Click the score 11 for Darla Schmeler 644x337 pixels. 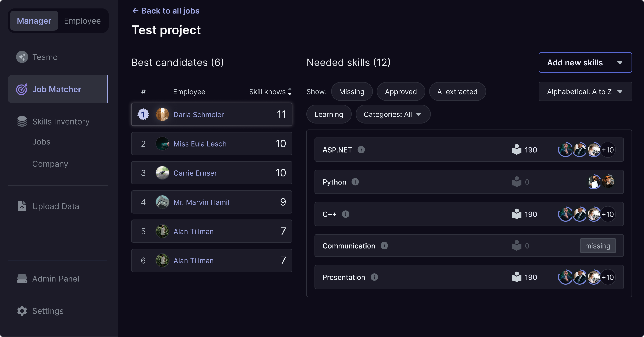(281, 115)
